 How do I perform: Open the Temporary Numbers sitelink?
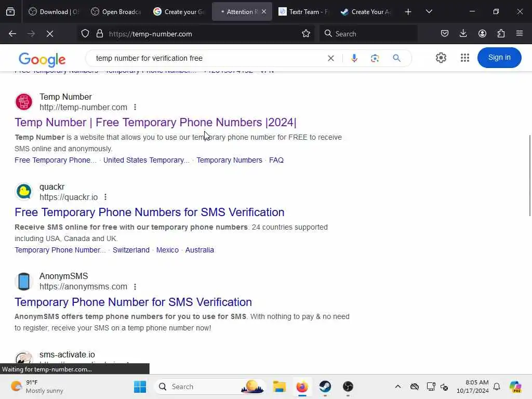(229, 160)
